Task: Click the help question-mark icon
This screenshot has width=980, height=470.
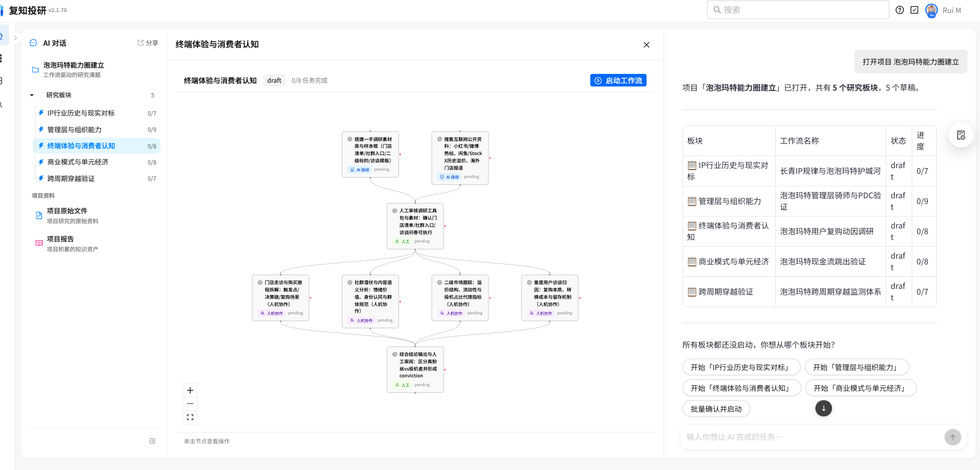Action: pyautogui.click(x=900, y=10)
